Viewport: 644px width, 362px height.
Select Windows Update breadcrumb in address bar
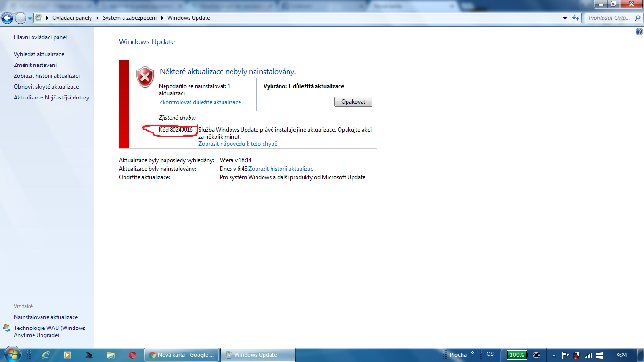pyautogui.click(x=189, y=18)
